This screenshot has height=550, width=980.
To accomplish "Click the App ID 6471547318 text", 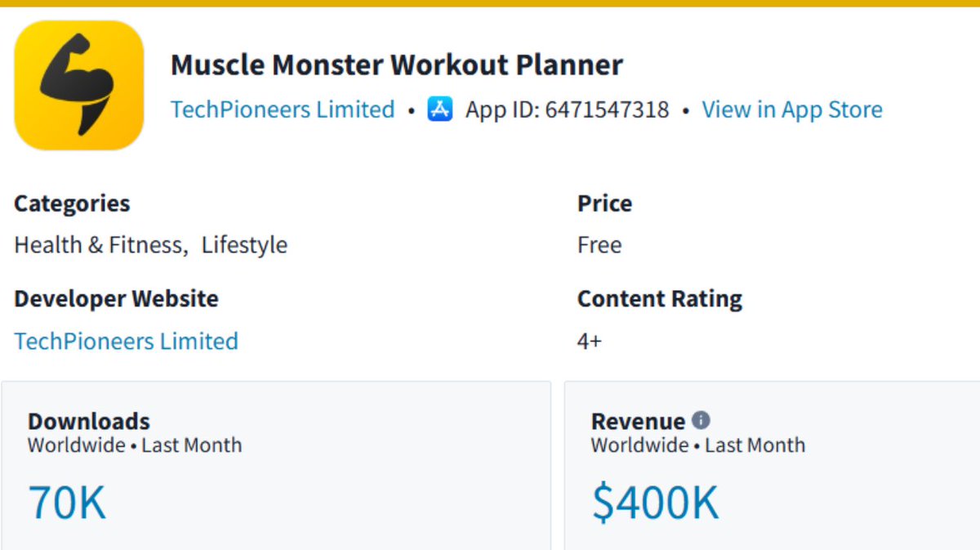I will [567, 110].
